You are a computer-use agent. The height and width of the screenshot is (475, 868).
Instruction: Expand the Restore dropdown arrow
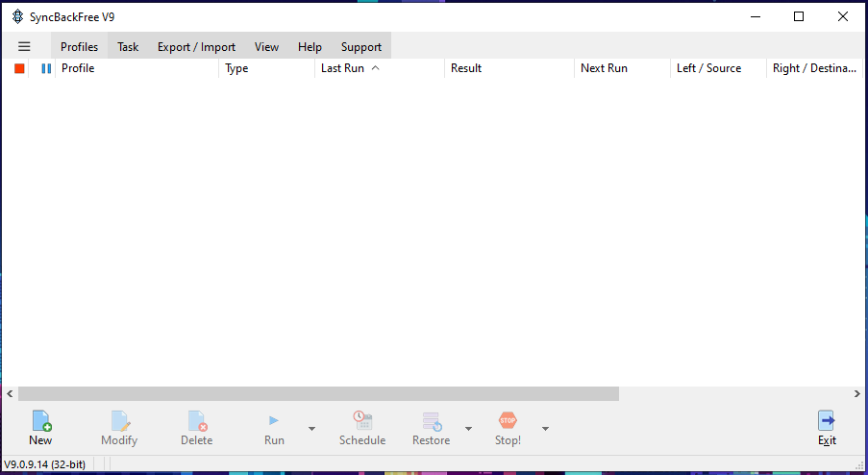pos(468,429)
